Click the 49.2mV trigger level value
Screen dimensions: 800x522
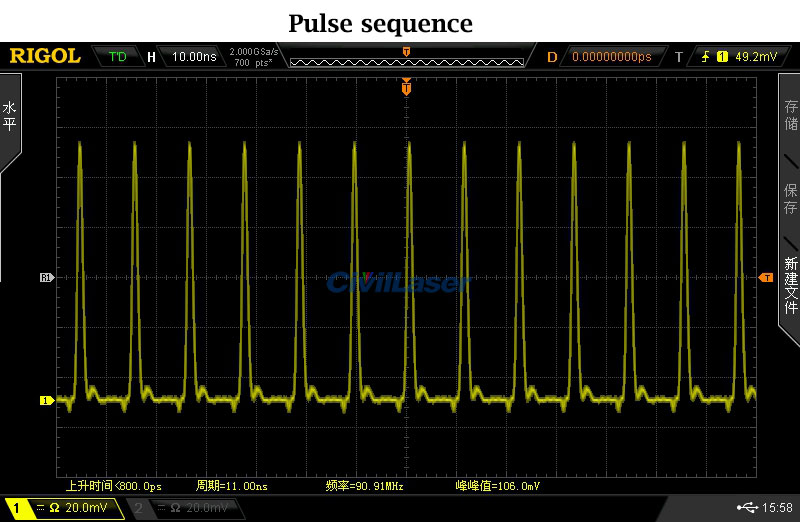[756, 57]
